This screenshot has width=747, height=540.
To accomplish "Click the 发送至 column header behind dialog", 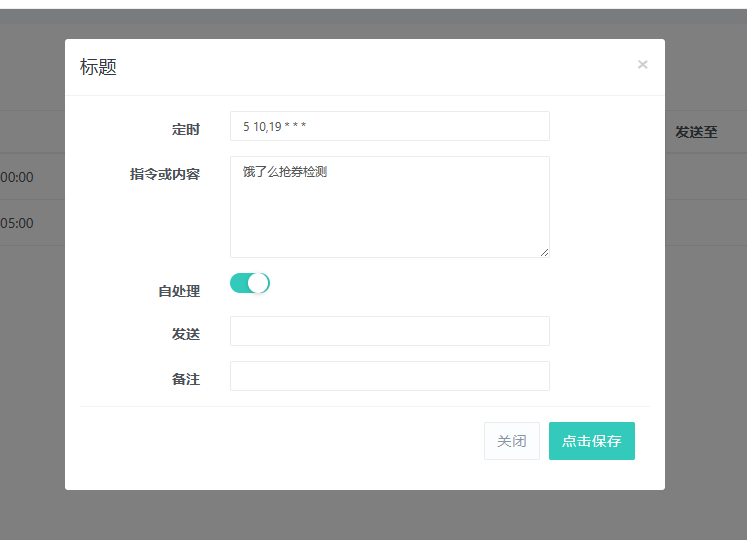I will tap(696, 132).
